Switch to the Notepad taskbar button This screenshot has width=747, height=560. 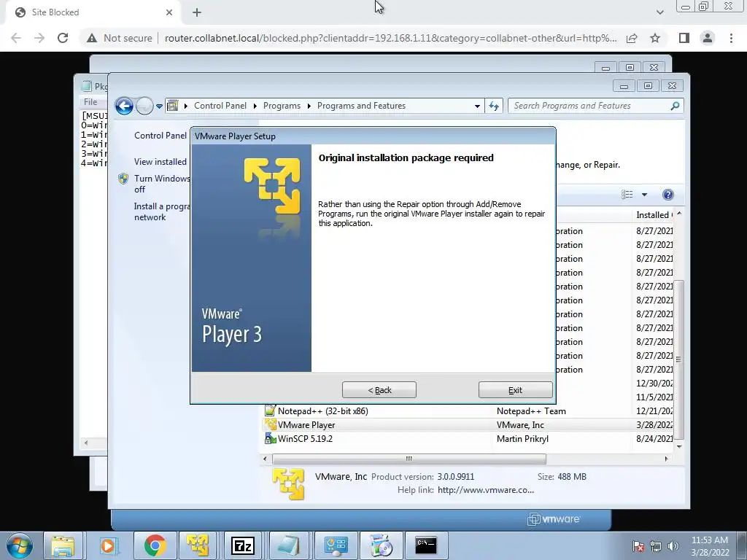coord(288,545)
